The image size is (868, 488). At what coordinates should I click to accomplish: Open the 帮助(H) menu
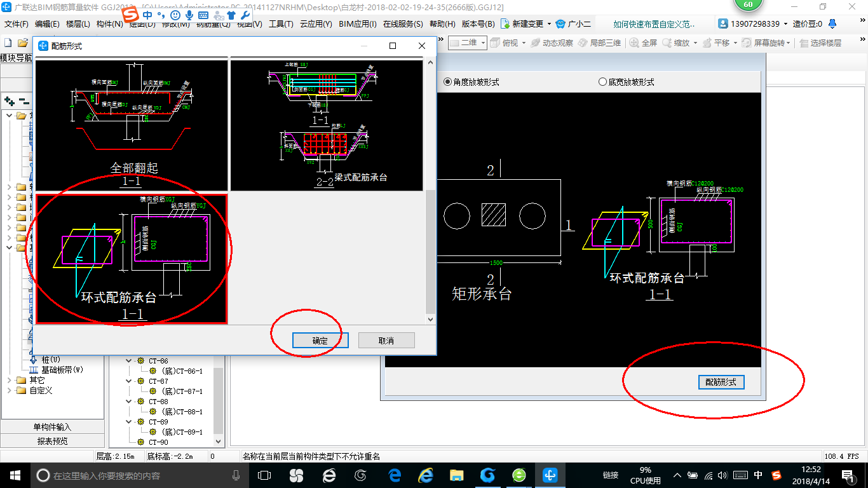pyautogui.click(x=442, y=24)
